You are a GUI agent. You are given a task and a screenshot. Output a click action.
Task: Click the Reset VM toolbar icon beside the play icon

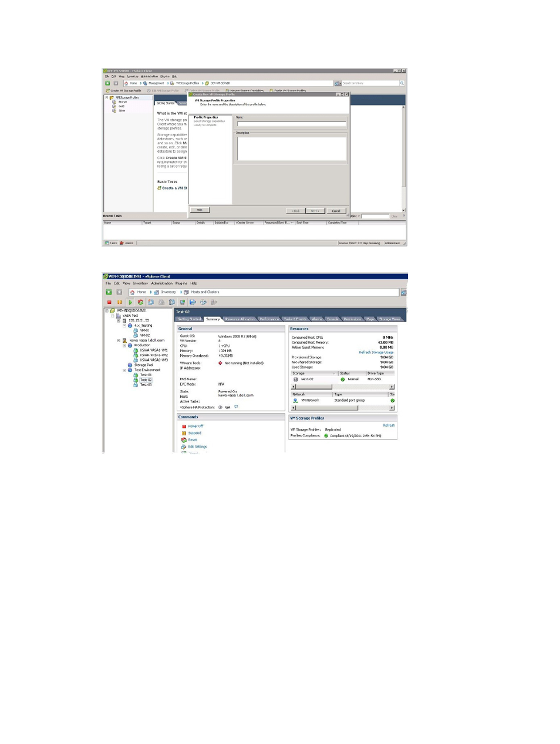pos(140,302)
